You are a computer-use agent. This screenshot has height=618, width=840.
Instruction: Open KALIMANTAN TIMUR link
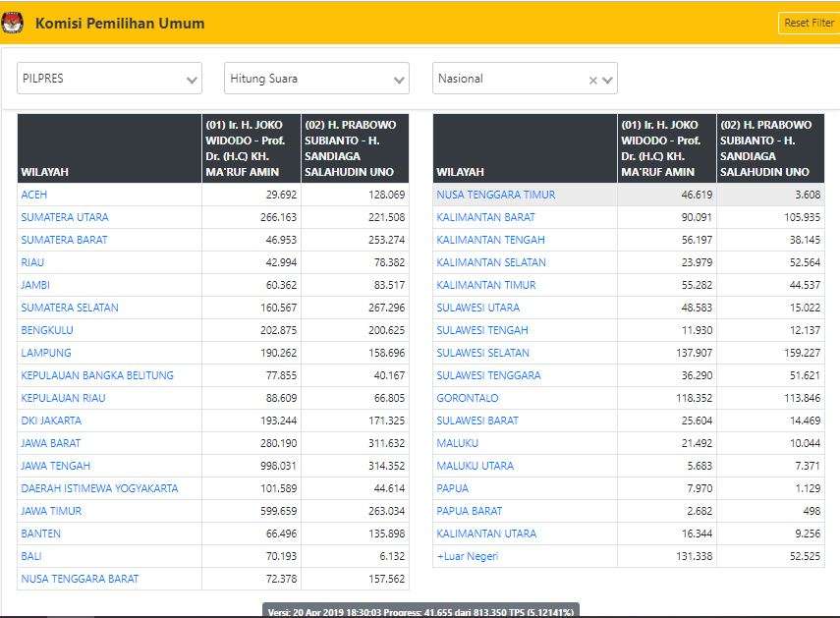(486, 285)
